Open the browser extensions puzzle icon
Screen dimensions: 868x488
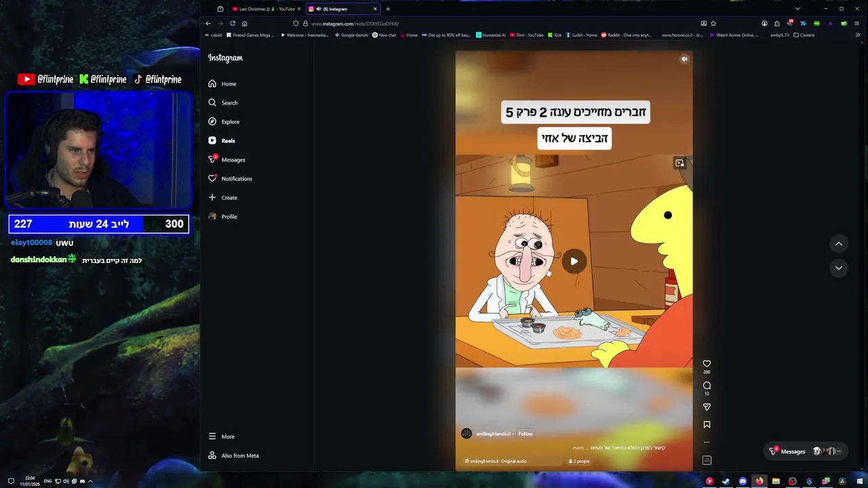(x=776, y=24)
